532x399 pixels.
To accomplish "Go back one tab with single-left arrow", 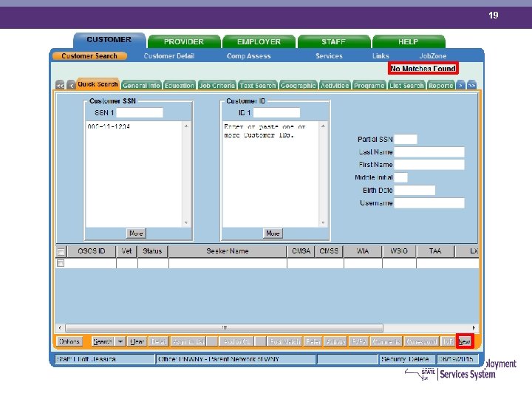I will pyautogui.click(x=71, y=85).
